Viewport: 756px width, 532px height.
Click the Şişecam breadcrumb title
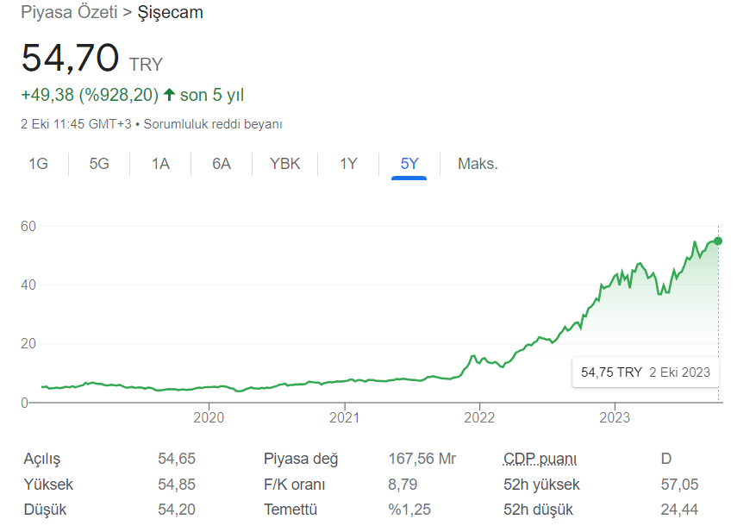[171, 13]
